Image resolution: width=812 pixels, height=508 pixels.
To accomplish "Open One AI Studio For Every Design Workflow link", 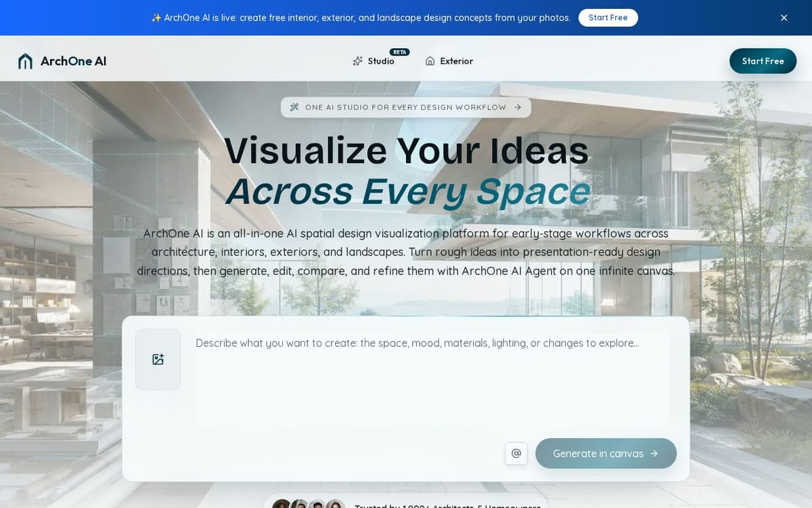I will pos(406,107).
